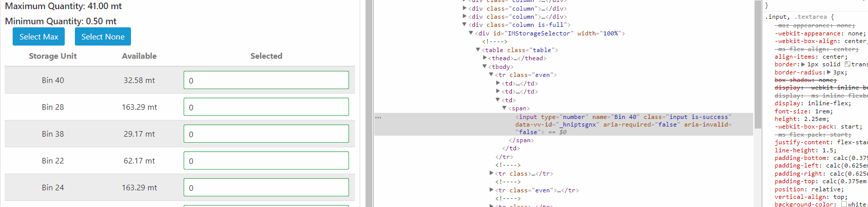Click the Select Max button

(x=39, y=36)
